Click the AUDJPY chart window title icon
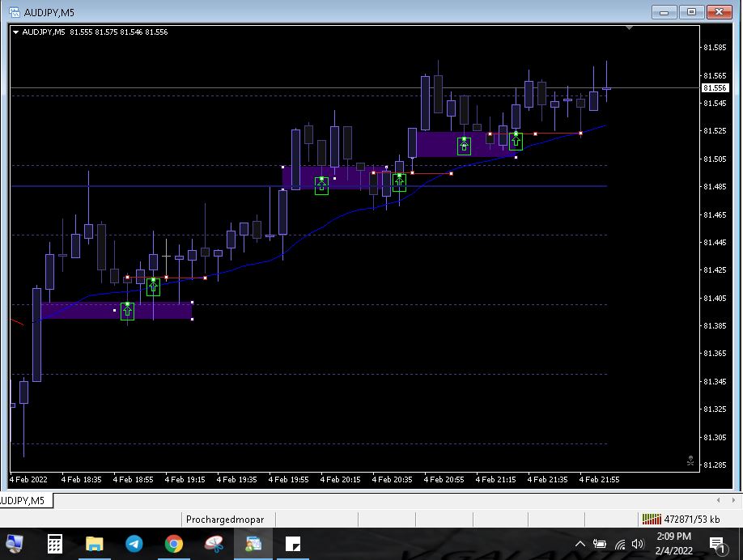This screenshot has height=560, width=743. click(14, 11)
